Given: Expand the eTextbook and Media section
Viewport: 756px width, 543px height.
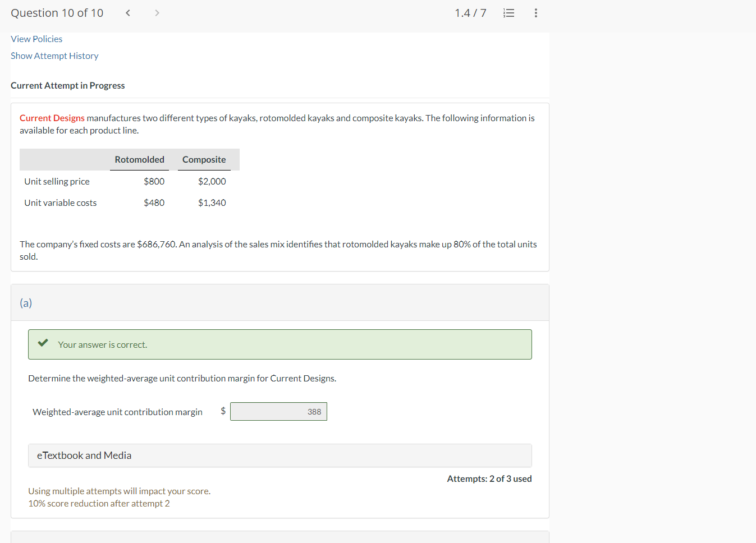Looking at the screenshot, I should click(x=280, y=455).
